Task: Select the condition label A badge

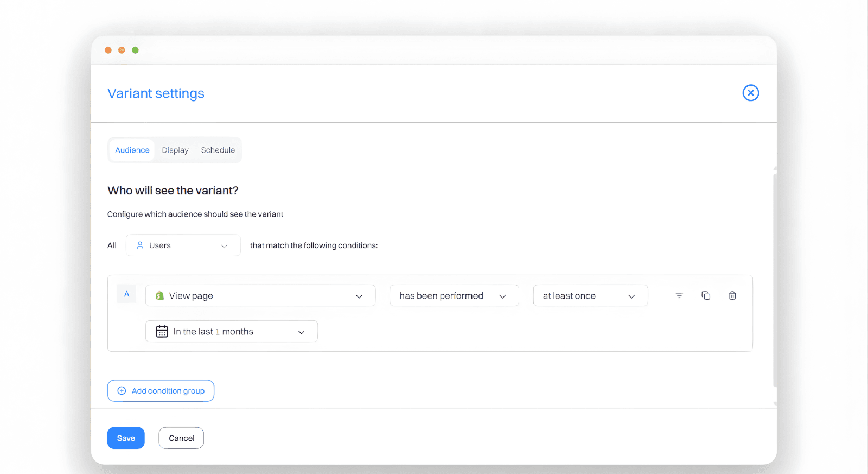Action: click(x=126, y=294)
